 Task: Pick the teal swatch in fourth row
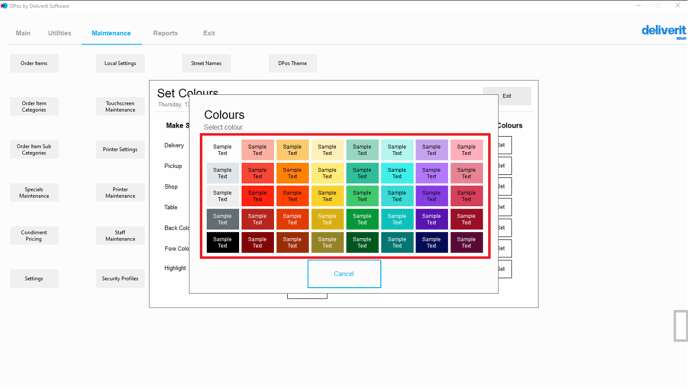pos(397,219)
